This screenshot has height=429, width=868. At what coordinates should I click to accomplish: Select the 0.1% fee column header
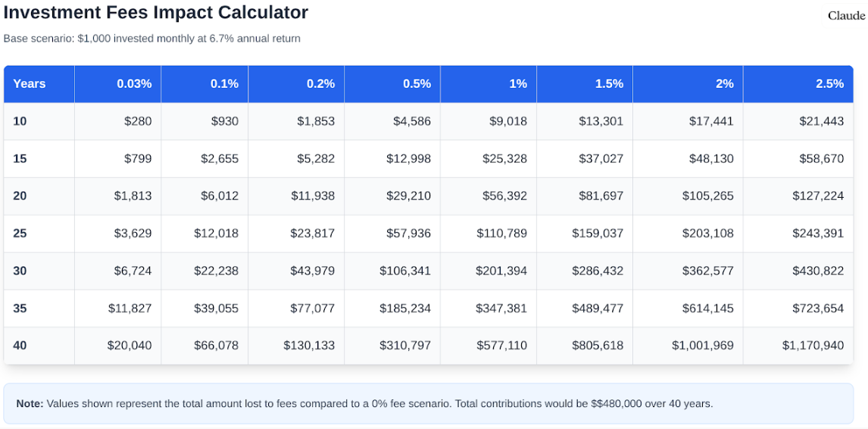224,83
